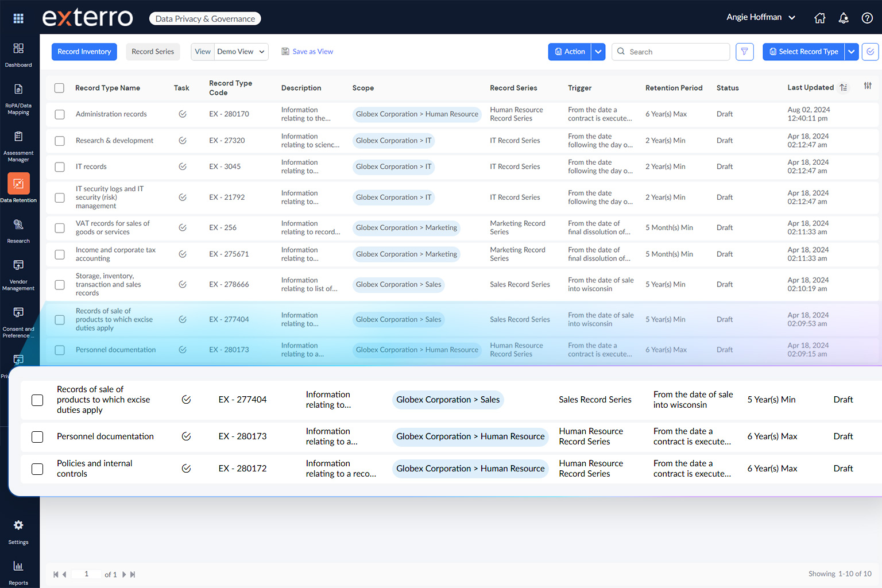
Task: Click Save as View link
Action: point(307,52)
